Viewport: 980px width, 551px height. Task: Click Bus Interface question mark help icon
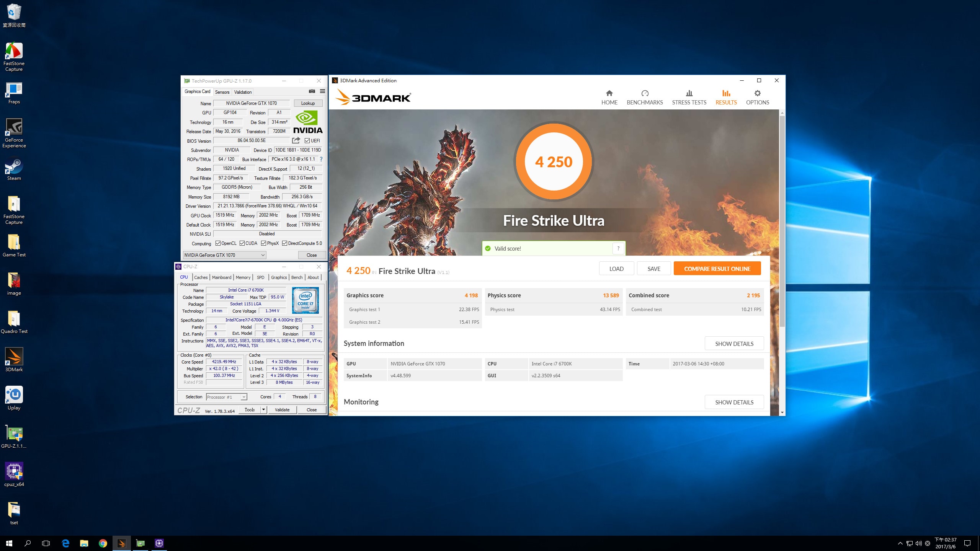click(x=321, y=159)
